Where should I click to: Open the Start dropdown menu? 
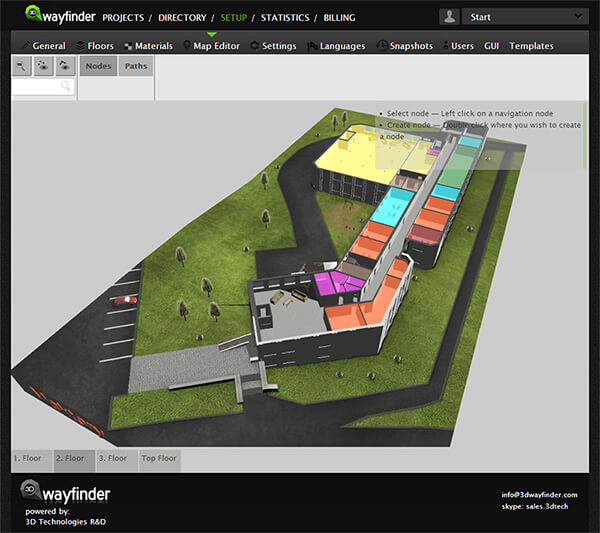point(525,17)
